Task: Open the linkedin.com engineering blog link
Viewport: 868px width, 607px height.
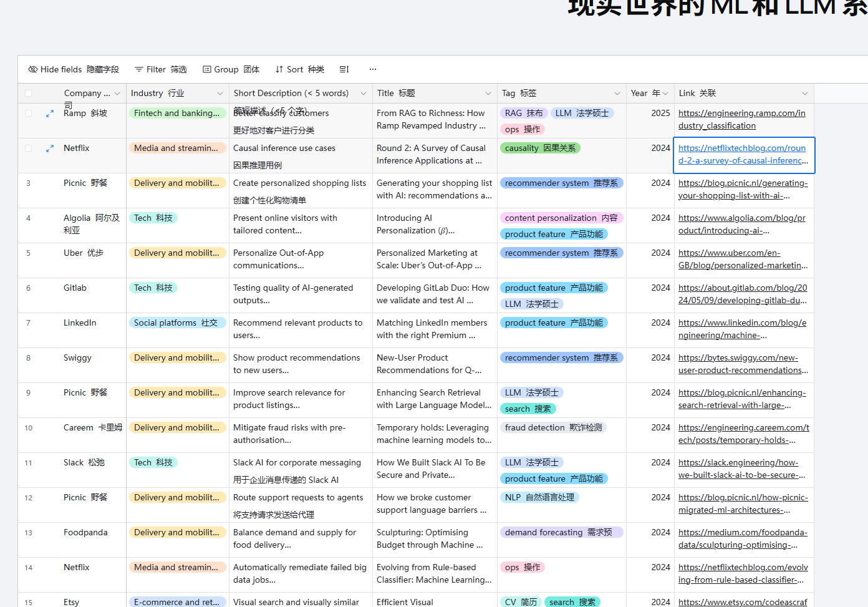Action: pyautogui.click(x=742, y=329)
